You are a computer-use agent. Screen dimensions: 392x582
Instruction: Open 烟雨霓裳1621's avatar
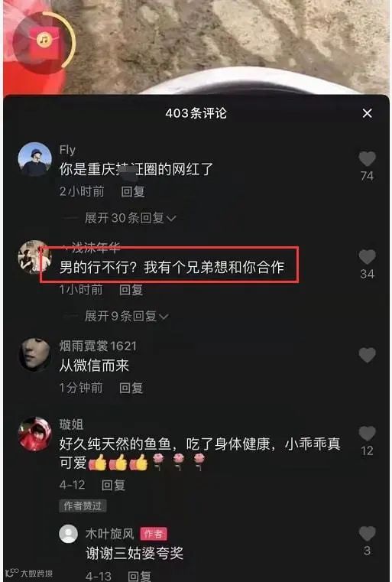click(x=35, y=354)
